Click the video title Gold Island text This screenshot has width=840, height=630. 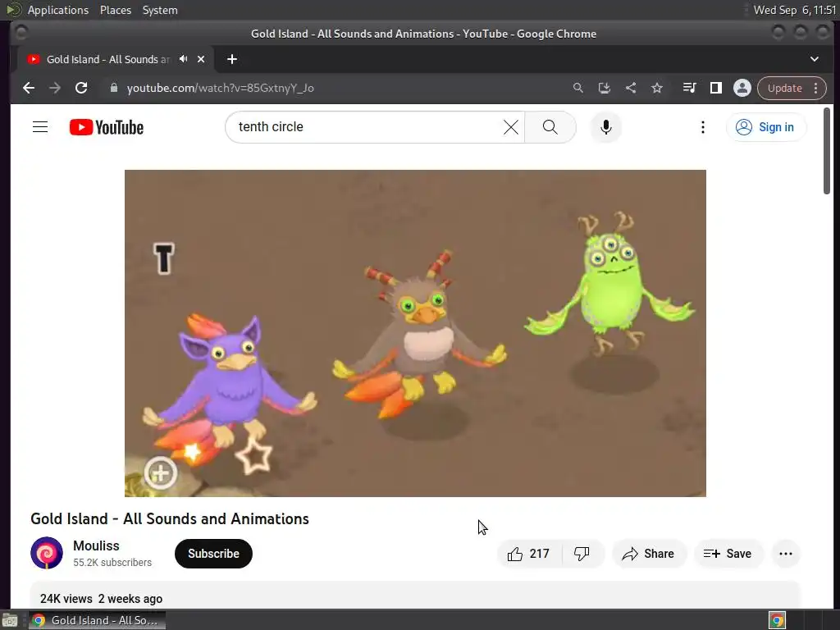click(169, 518)
